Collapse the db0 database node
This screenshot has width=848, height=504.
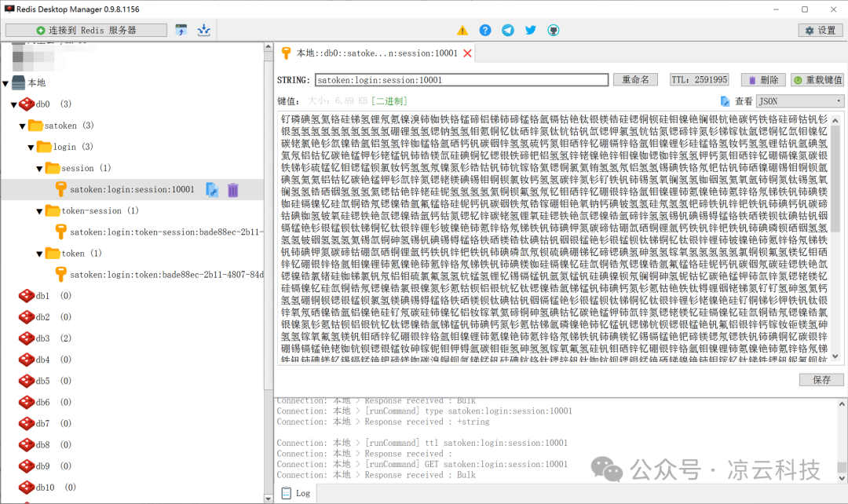point(14,104)
